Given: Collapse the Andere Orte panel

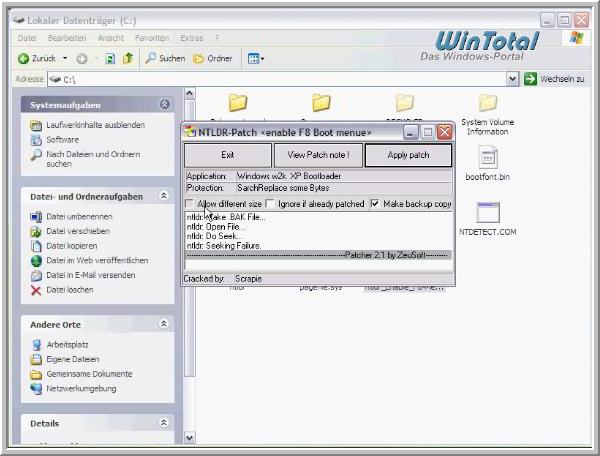Looking at the screenshot, I should pyautogui.click(x=164, y=324).
